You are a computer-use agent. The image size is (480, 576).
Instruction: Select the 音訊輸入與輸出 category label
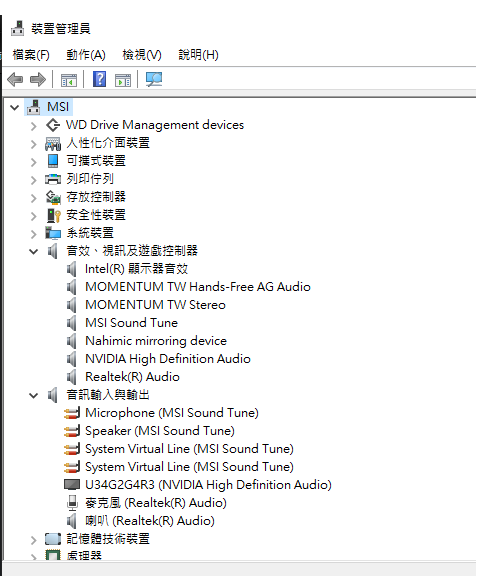108,395
